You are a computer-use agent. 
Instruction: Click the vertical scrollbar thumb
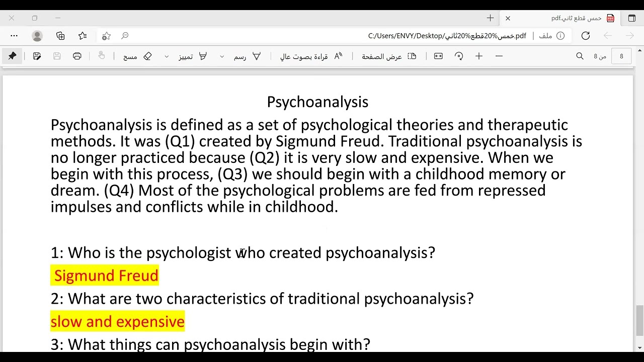pyautogui.click(x=640, y=320)
